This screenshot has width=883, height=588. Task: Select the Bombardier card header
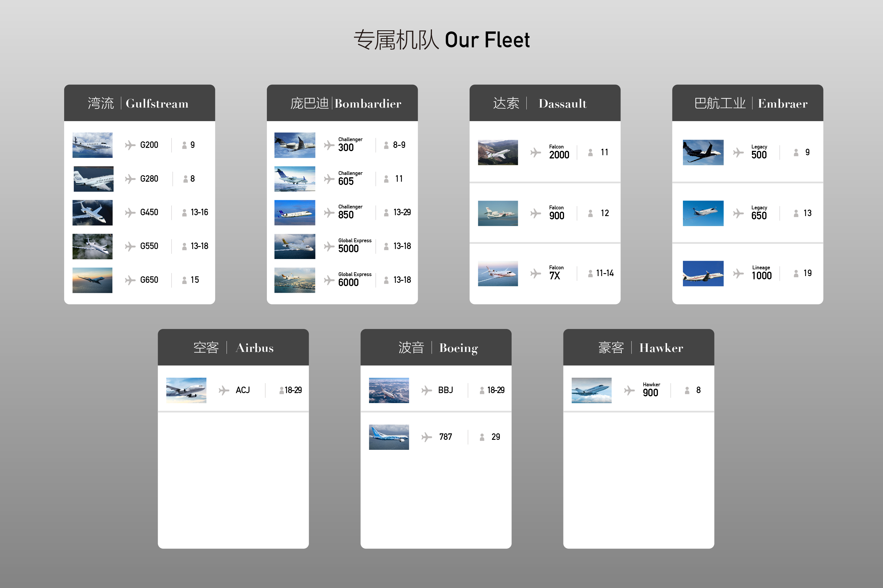tap(342, 103)
